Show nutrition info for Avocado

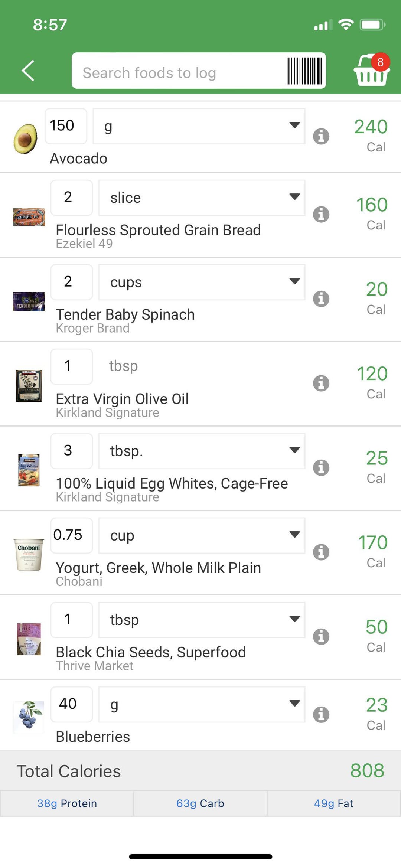point(321,136)
